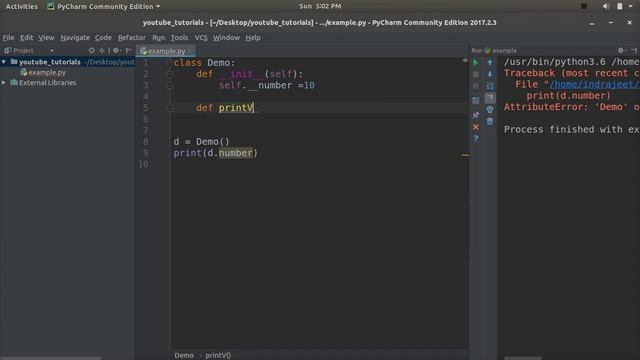This screenshot has width=640, height=360.
Task: Click the highlighted 'number' in line 9
Action: pos(236,153)
